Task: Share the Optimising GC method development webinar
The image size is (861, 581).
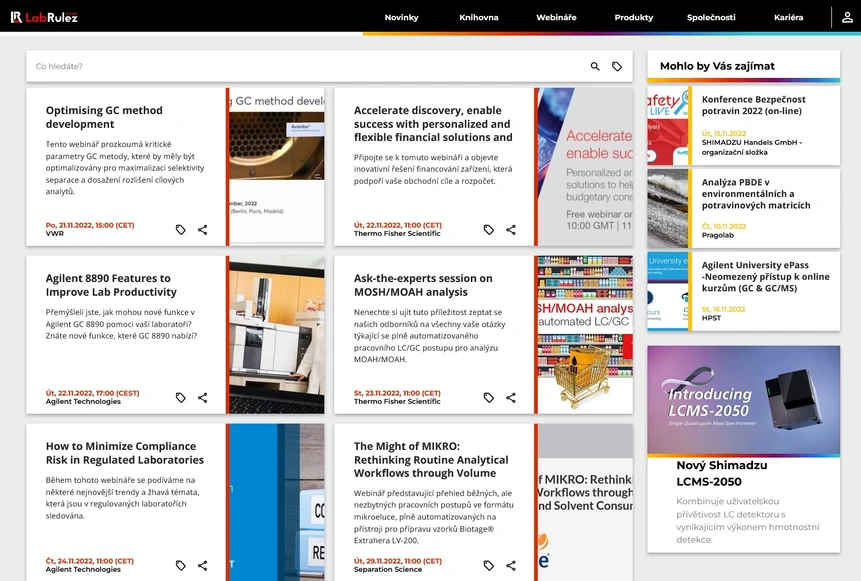Action: pyautogui.click(x=203, y=230)
